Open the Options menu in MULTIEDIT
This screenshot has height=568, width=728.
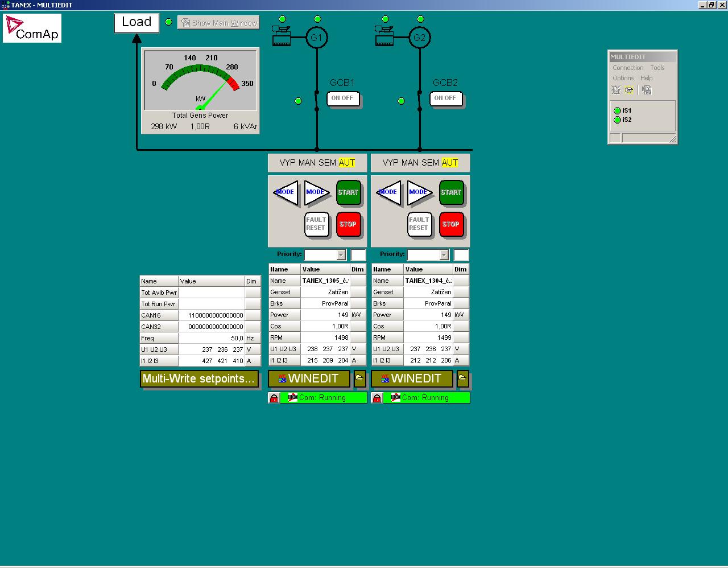click(623, 78)
